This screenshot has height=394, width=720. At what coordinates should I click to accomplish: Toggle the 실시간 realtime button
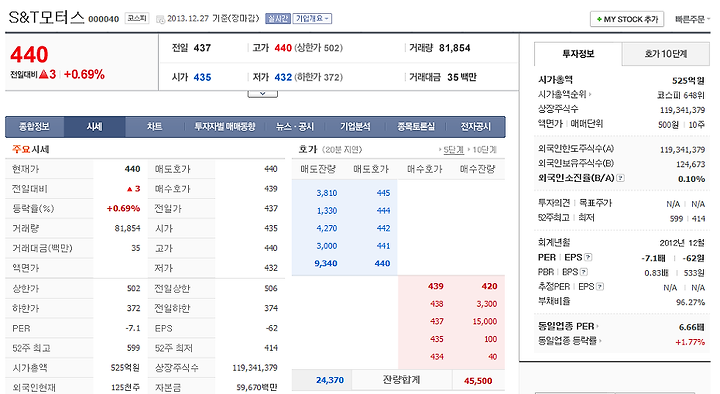pos(278,18)
